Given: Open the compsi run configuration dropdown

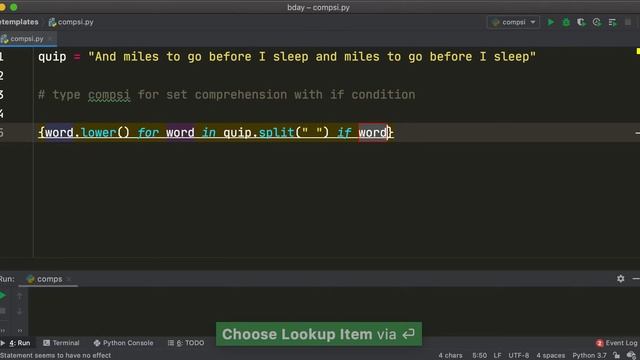Looking at the screenshot, I should point(513,22).
